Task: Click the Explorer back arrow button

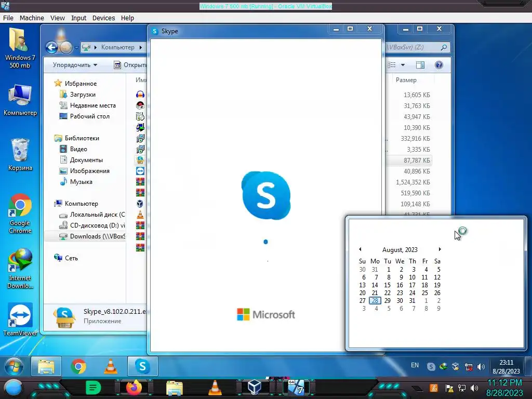Action: [x=51, y=47]
